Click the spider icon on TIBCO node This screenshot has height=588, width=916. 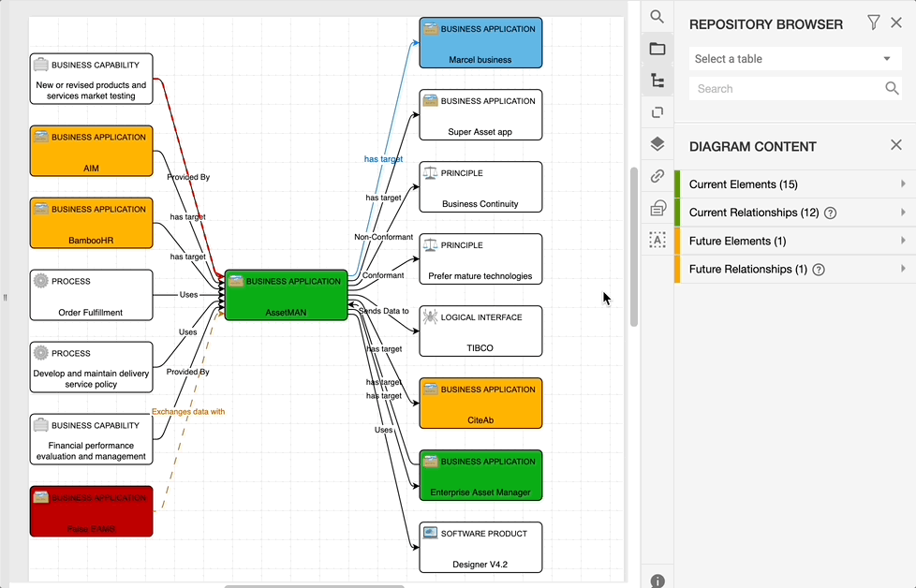coord(430,317)
